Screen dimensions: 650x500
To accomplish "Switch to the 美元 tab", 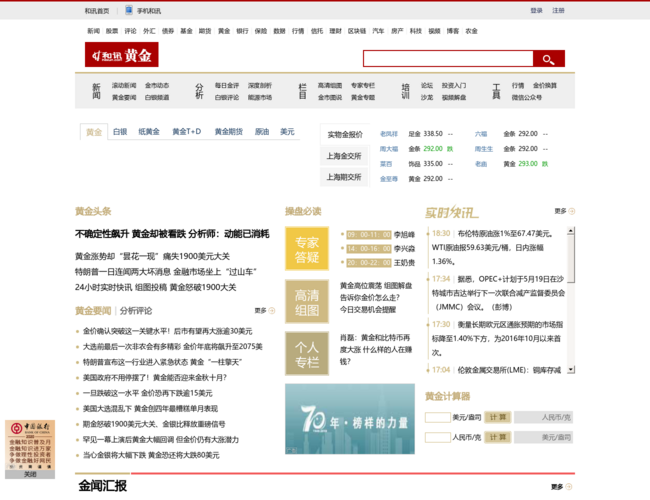I will (287, 131).
